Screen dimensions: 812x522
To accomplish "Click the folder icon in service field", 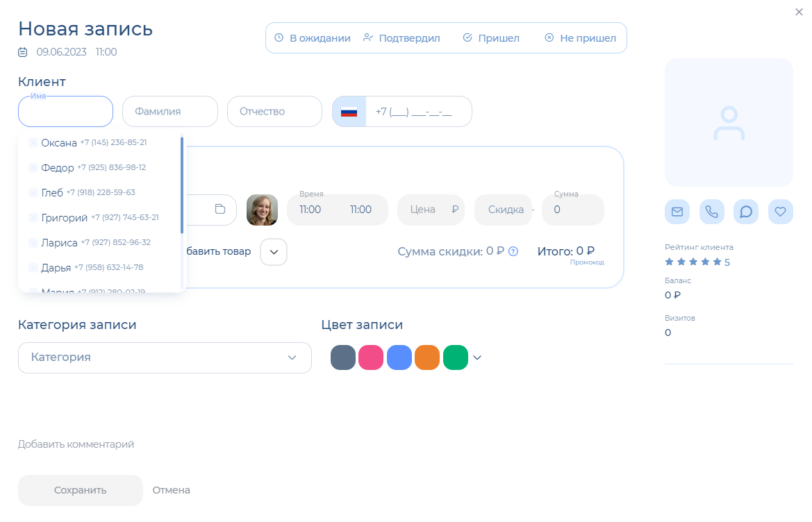I will [220, 209].
